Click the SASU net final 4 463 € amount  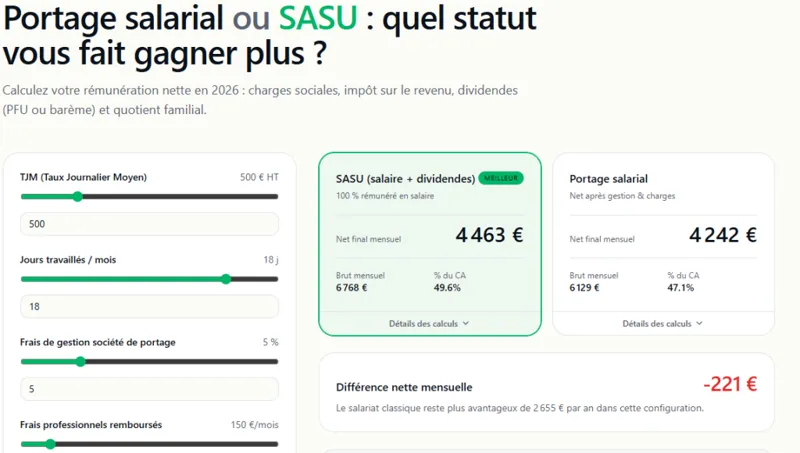pyautogui.click(x=489, y=235)
